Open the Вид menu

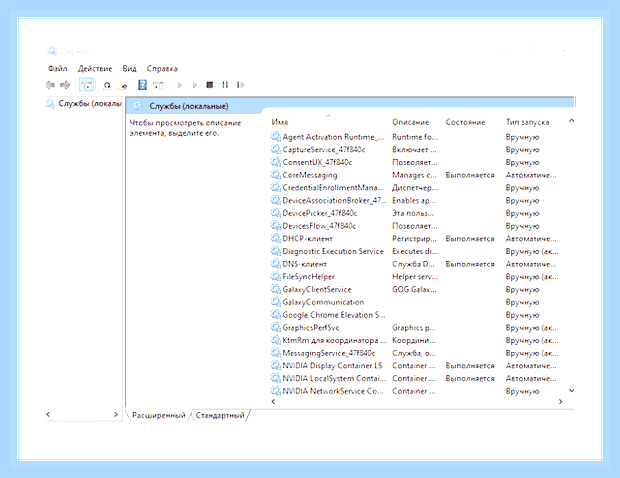point(129,68)
